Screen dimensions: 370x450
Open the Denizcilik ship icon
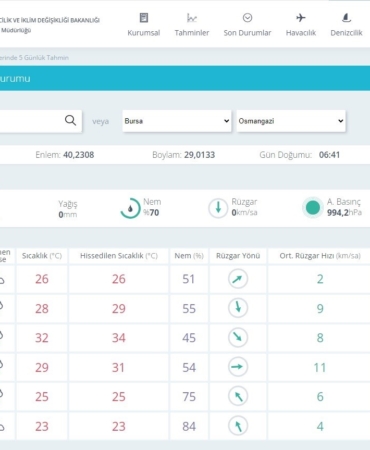pos(346,18)
